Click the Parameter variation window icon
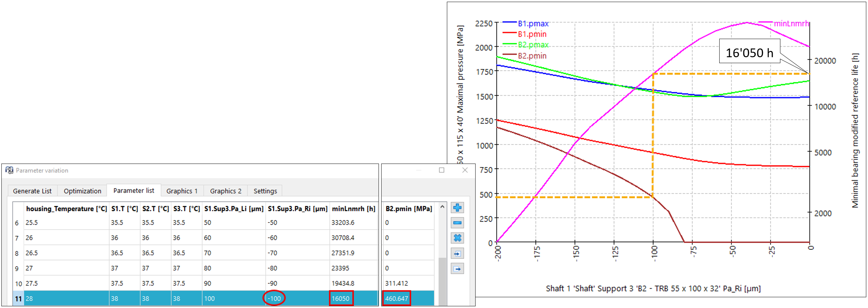This screenshot has height=308, width=868. pos(9,170)
